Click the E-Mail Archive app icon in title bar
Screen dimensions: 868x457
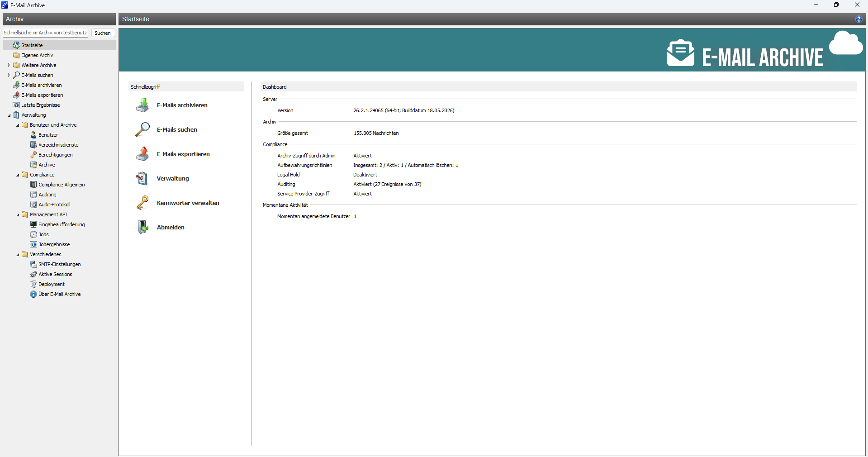pos(5,5)
